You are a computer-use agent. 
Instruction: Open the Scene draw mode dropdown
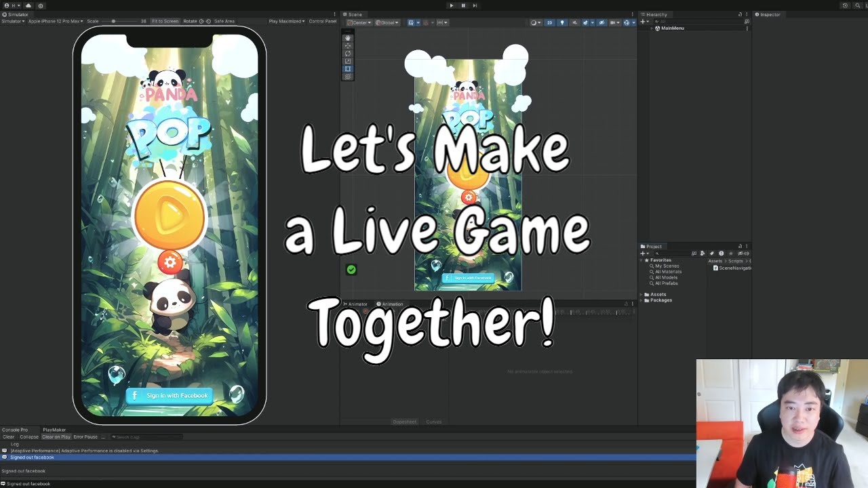tap(536, 22)
